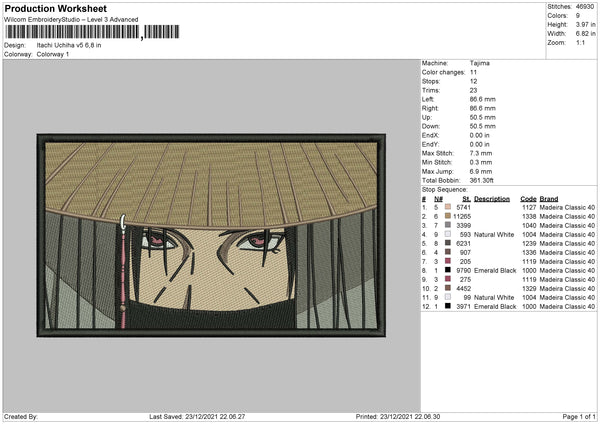Click thread code 1338 in stop row 2

pyautogui.click(x=529, y=217)
